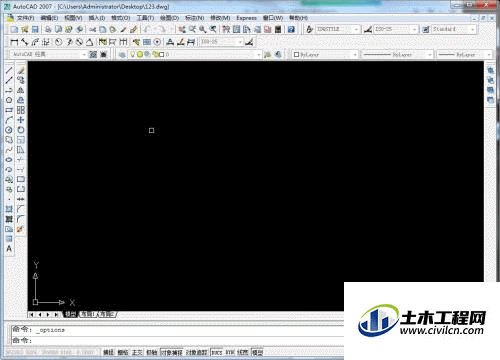Click the Undo arrow icon
The height and width of the screenshot is (360, 500).
coord(148,29)
